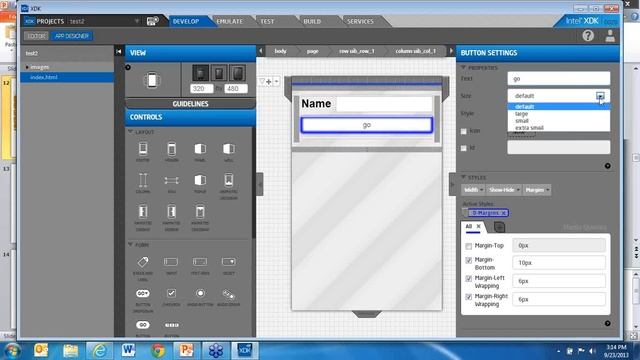The image size is (640, 360).
Task: Open Chrome from the Windows taskbar
Action: 158,351
